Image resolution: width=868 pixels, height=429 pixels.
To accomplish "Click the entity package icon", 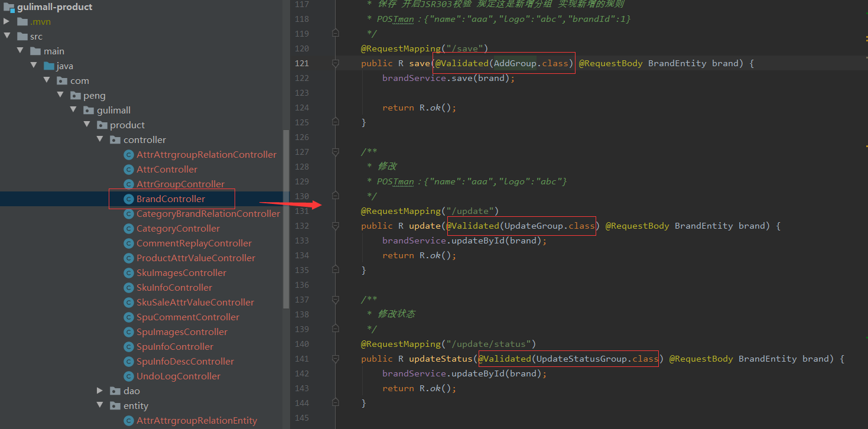I will [x=116, y=405].
